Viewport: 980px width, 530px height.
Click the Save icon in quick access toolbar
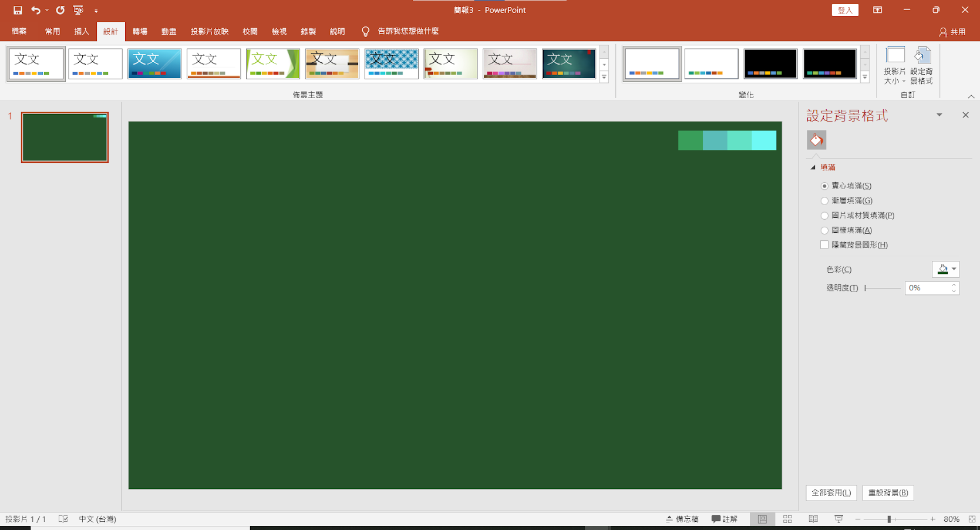pyautogui.click(x=18, y=10)
